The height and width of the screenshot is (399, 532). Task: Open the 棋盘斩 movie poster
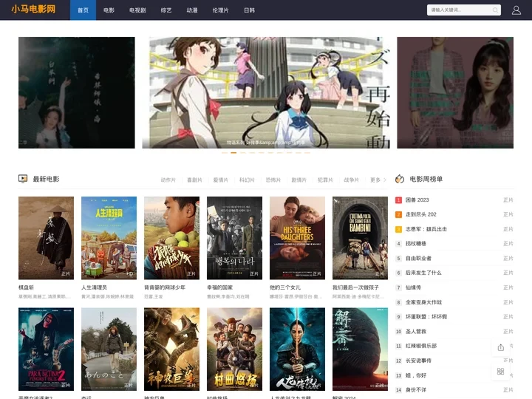(46, 238)
